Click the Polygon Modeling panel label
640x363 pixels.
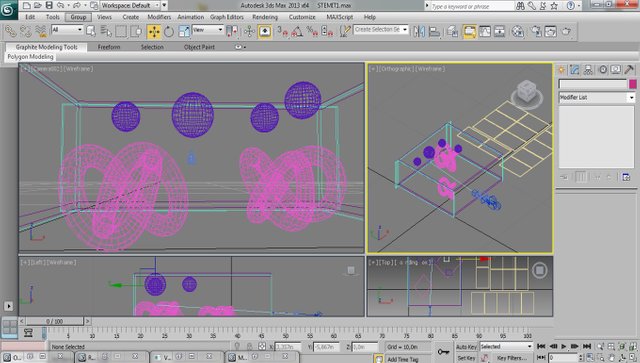[30, 57]
